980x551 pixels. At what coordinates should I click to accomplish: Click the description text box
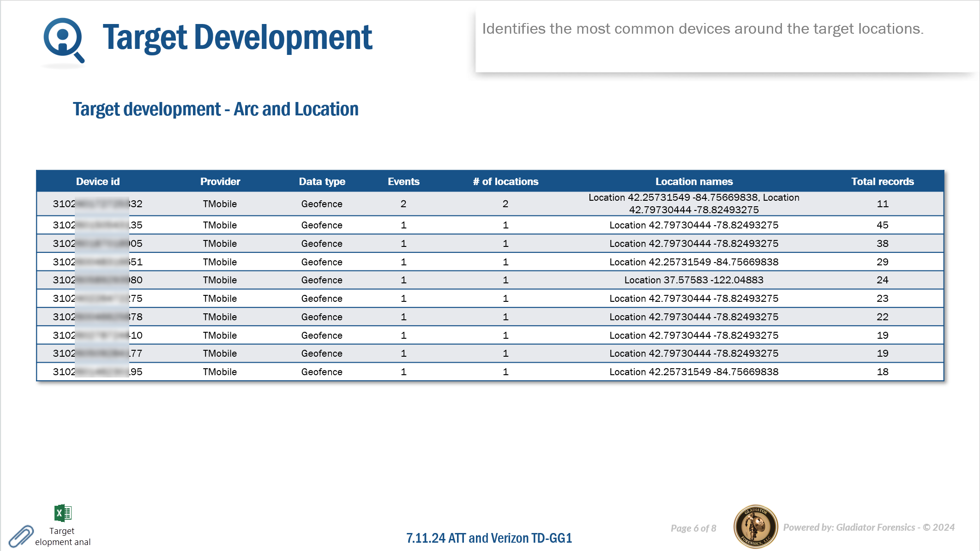[703, 29]
